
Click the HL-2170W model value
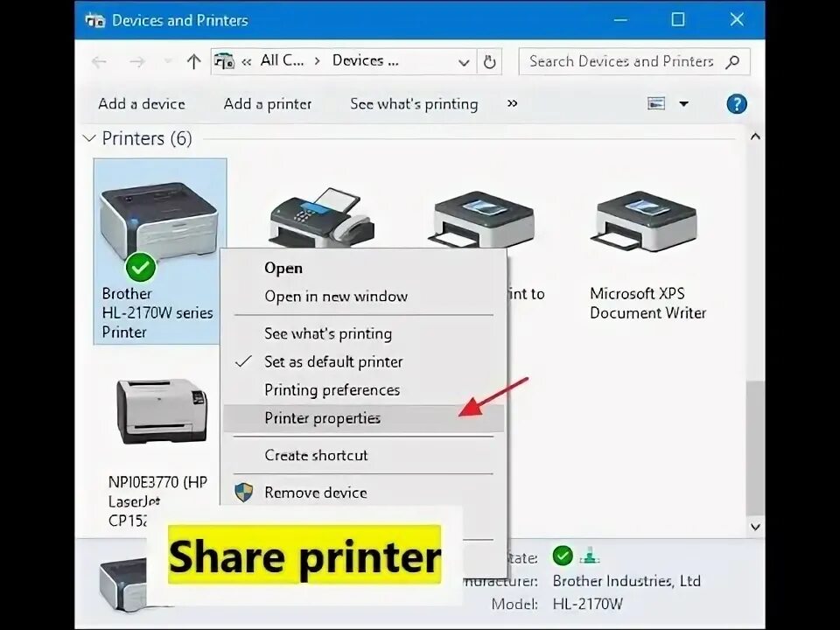pos(588,605)
